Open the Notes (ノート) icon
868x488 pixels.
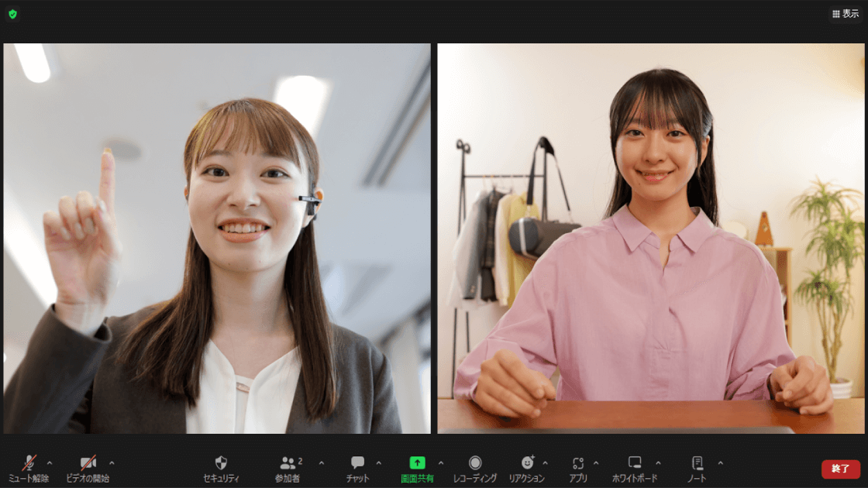click(x=697, y=463)
